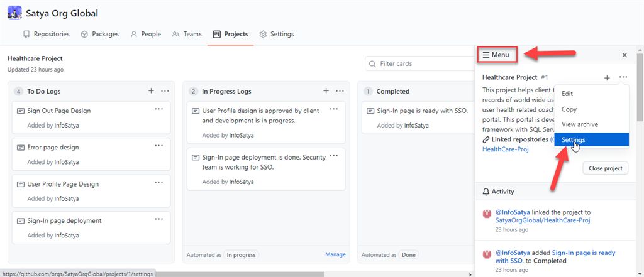Open options for User Profile design approved card

334,109
